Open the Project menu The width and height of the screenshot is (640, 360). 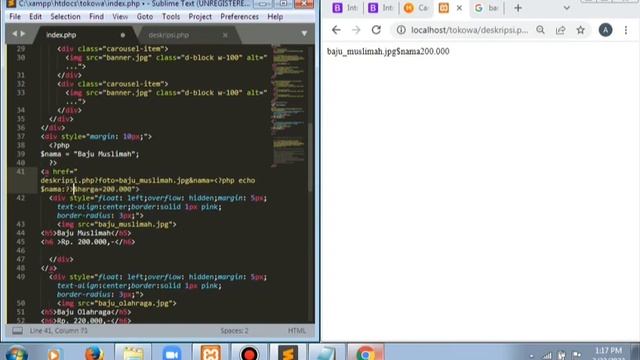point(200,17)
